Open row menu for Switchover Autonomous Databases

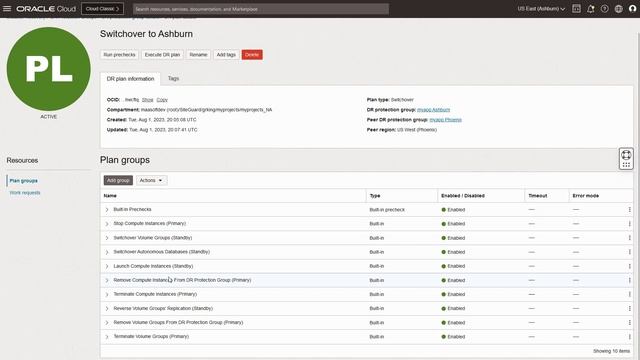[629, 252]
